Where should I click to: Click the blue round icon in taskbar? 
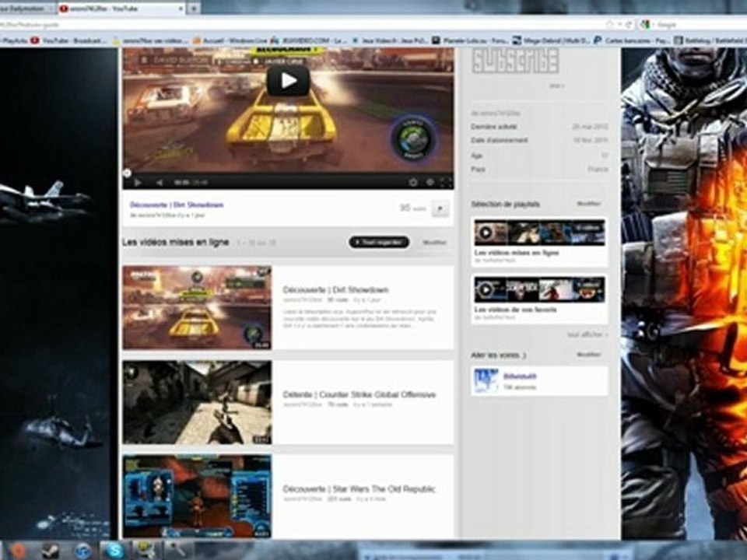coord(83,551)
